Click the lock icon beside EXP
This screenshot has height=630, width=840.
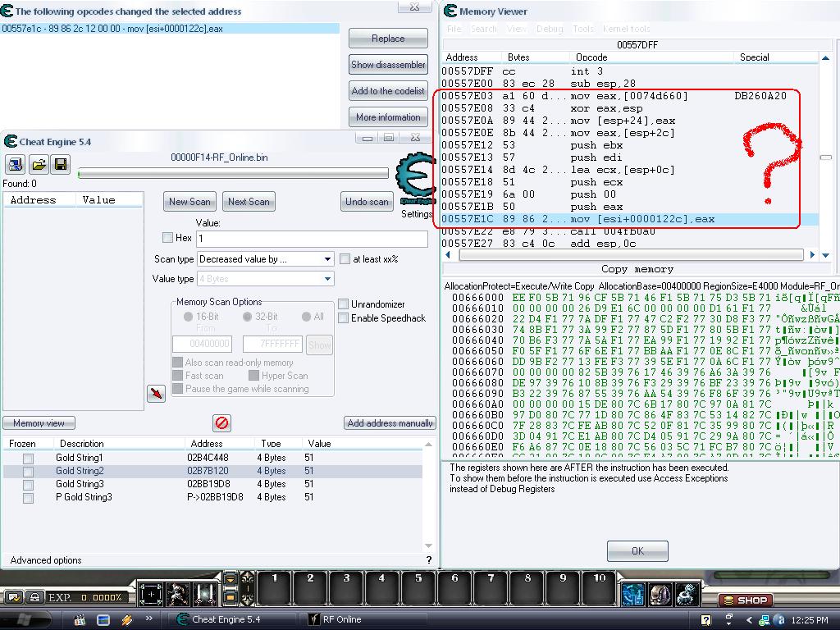click(x=34, y=597)
